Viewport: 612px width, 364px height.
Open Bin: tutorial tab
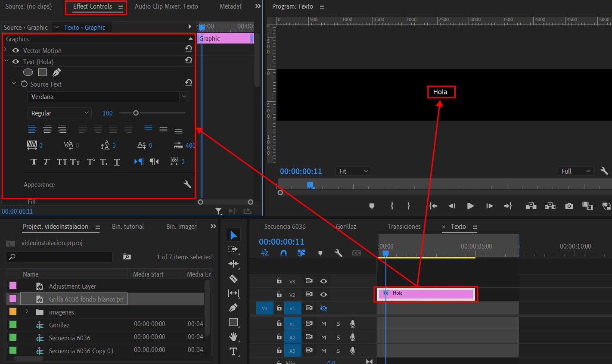128,227
